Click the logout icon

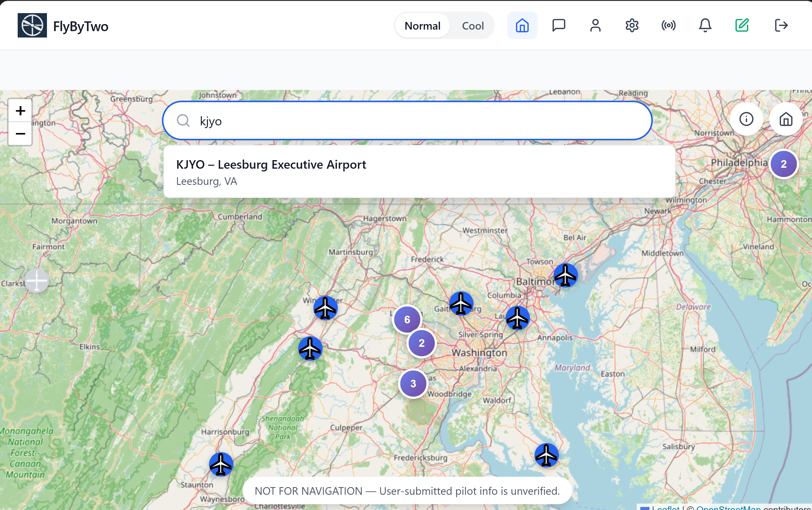point(781,26)
